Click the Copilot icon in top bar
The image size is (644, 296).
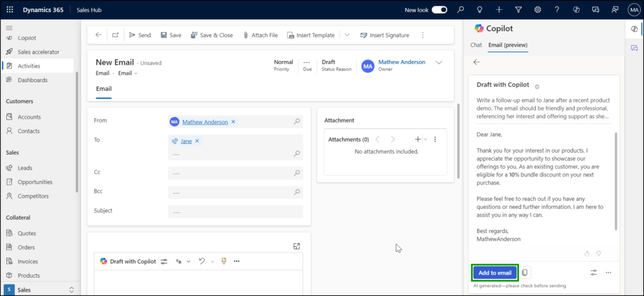[576, 10]
